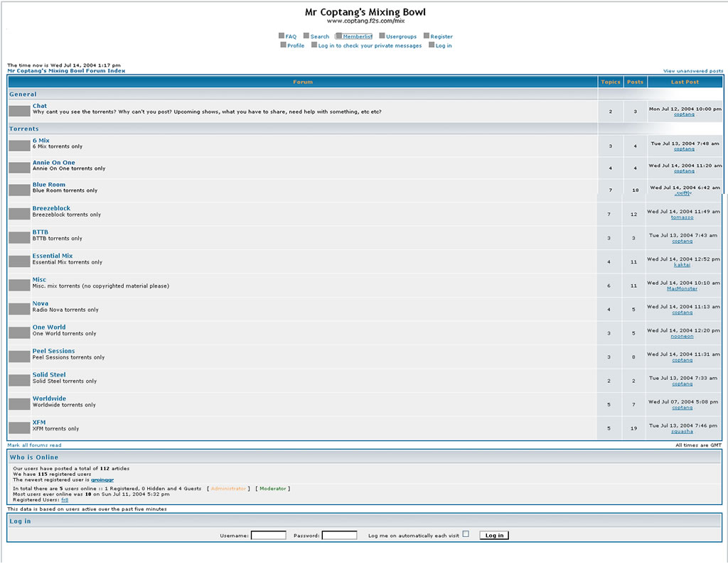Screen dimensions: 728x564
Task: Enable Log me on automatically checkbox
Action: click(x=466, y=534)
